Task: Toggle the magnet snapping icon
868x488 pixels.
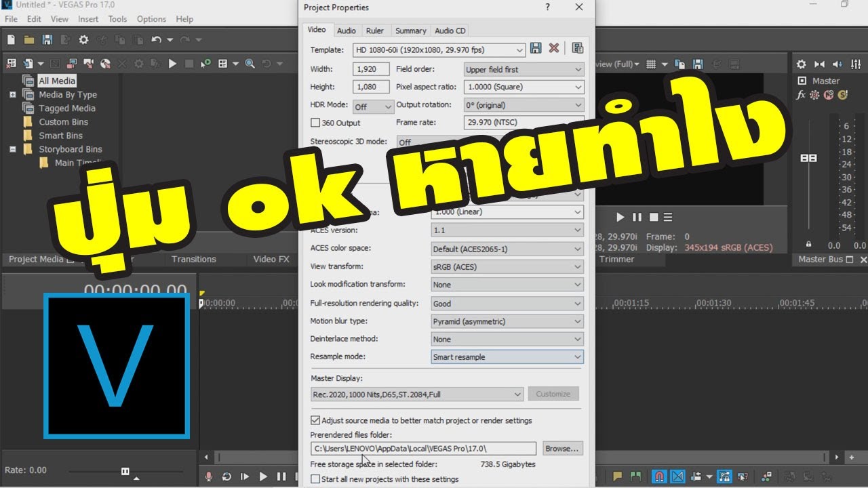Action: (x=658, y=477)
